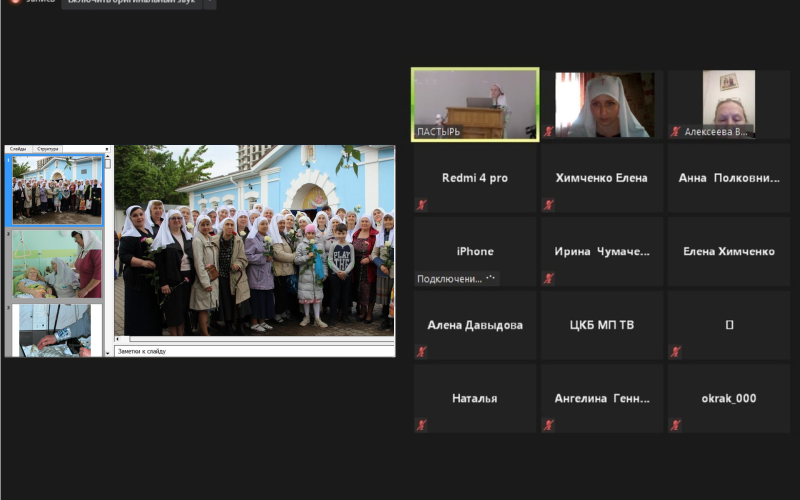Switch to the Структура tab
The image size is (800, 500).
point(47,149)
